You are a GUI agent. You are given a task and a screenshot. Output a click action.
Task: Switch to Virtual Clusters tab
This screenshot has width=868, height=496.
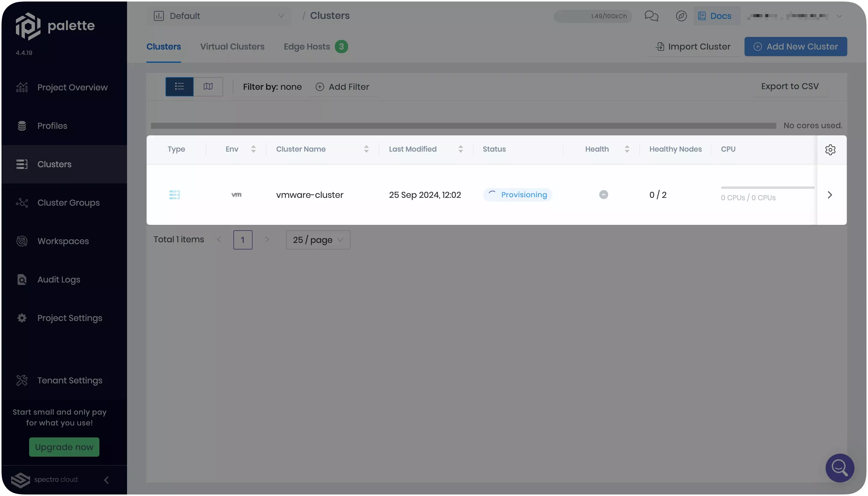pyautogui.click(x=232, y=47)
